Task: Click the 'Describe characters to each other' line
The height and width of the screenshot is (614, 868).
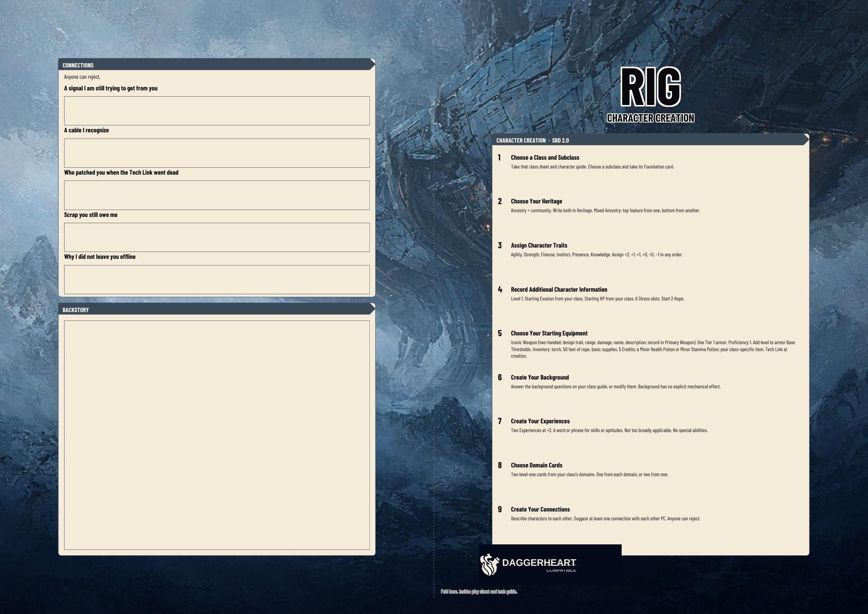Action: pyautogui.click(x=606, y=519)
